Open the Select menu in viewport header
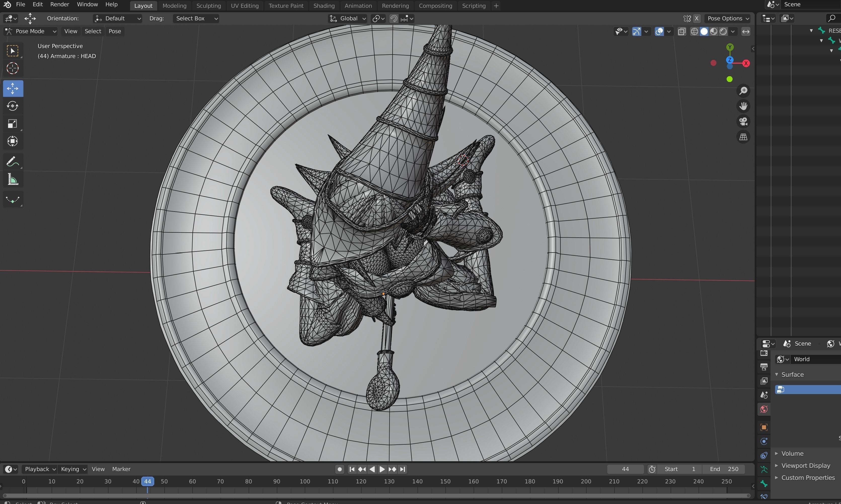The width and height of the screenshot is (841, 504). (93, 31)
